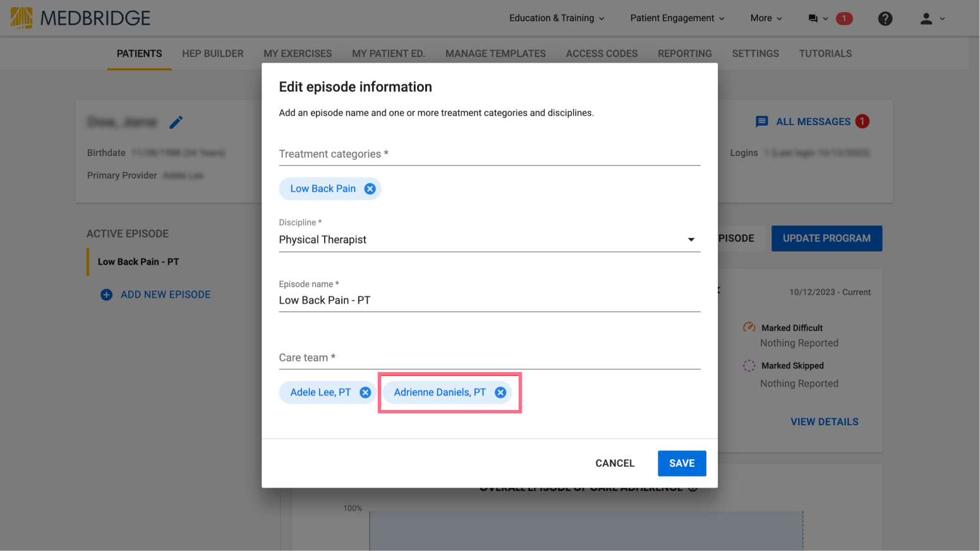The height and width of the screenshot is (551, 980).
Task: Remove Adrienne Daniels, PT from care team
Action: pos(500,392)
